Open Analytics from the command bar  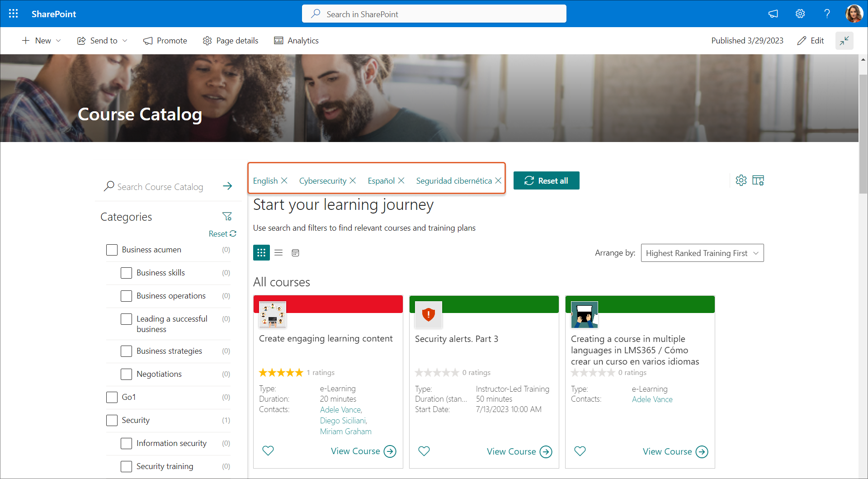pos(297,41)
